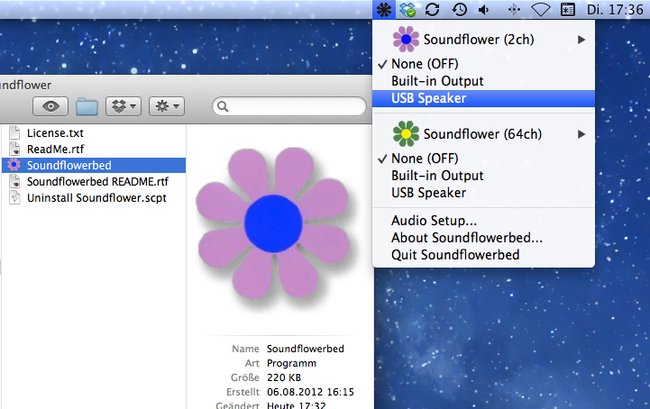Viewport: 650px width, 409px height.
Task: Open the Dropbox dropdown in Finder toolbar
Action: tap(124, 106)
